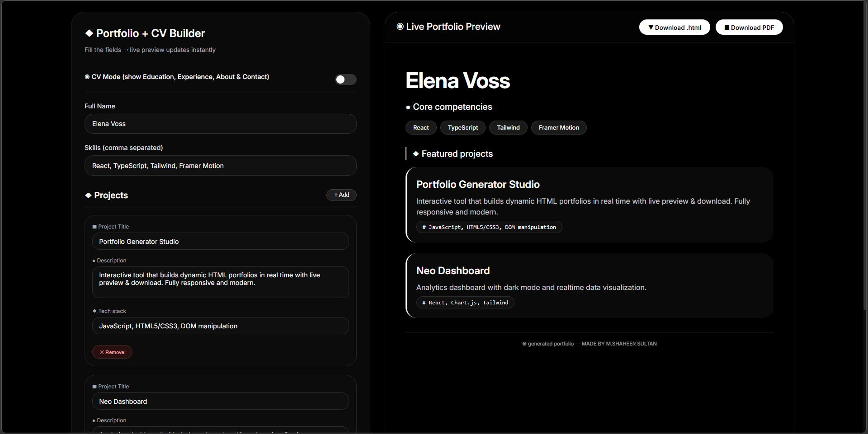Viewport: 868px width, 434px height.
Task: Click the target icon next to Live Portfolio Preview
Action: tap(400, 27)
